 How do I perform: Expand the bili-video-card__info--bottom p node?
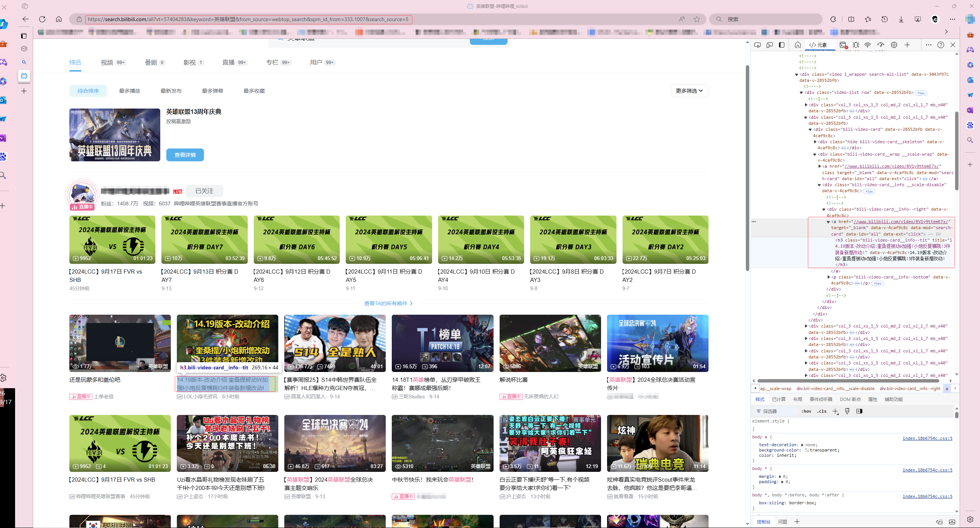point(828,277)
